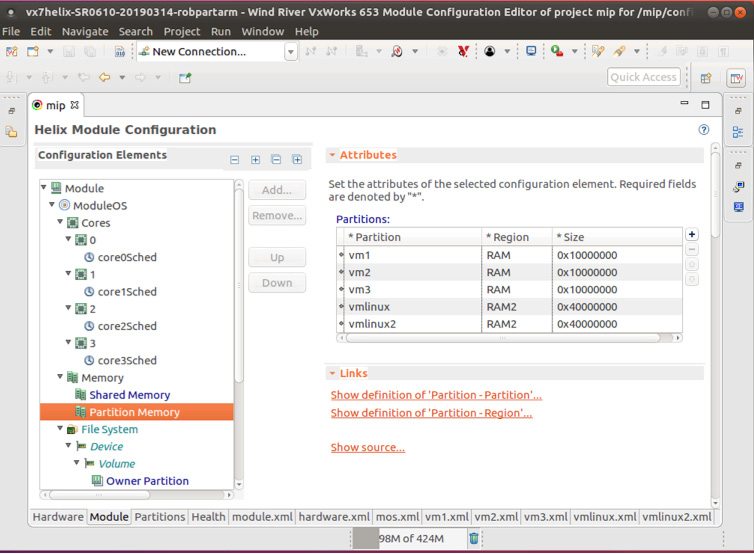Switch to the Partitions tab
This screenshot has height=554, width=754.
160,517
